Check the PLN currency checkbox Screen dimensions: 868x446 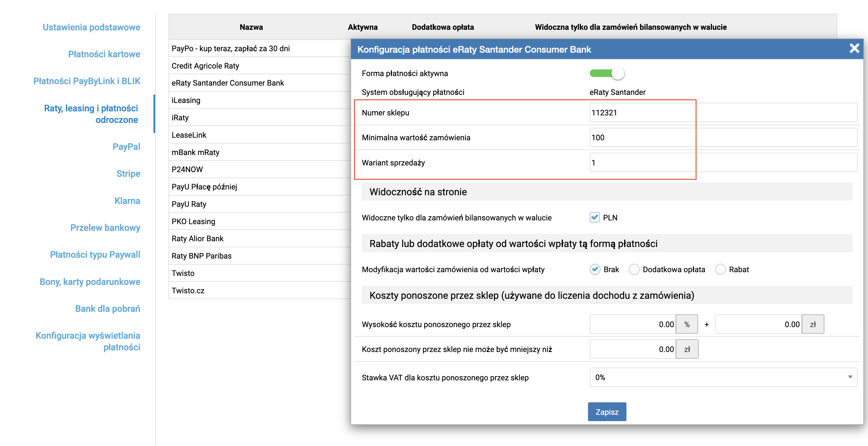pyautogui.click(x=595, y=217)
